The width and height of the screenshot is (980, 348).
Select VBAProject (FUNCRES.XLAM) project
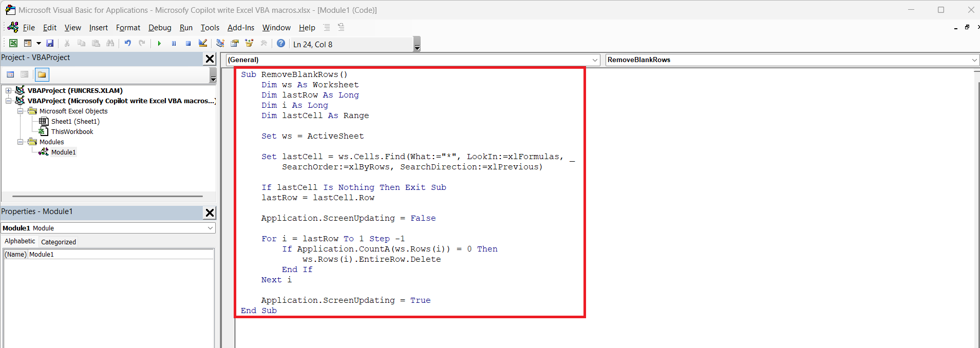pyautogui.click(x=75, y=90)
